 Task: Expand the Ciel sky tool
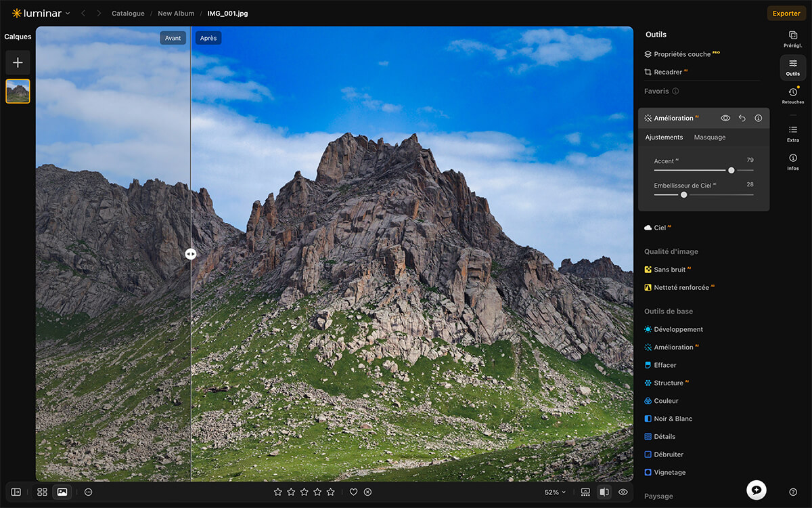(x=658, y=228)
